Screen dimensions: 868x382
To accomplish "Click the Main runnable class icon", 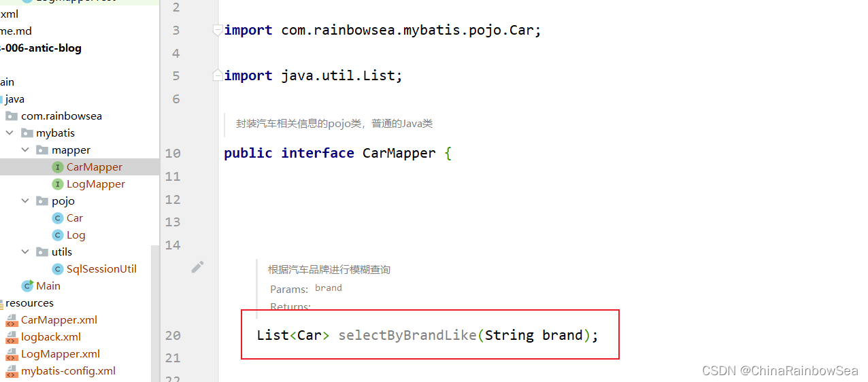I will pos(27,286).
